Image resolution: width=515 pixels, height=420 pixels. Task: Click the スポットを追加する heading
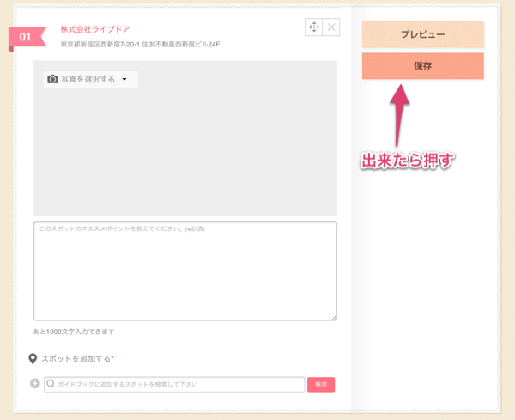pos(76,358)
